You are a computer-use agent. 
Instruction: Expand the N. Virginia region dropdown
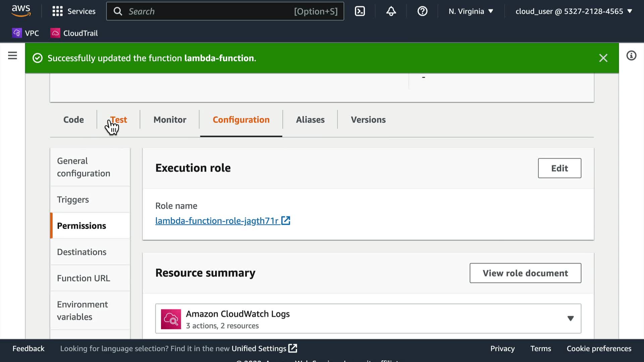click(471, 11)
